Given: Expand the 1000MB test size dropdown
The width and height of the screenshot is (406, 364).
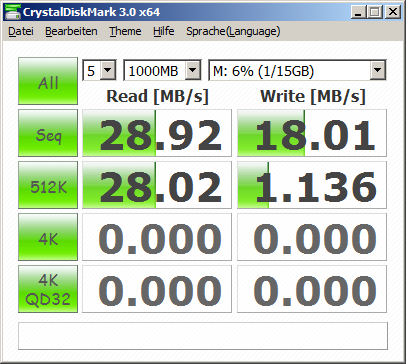Looking at the screenshot, I should click(x=193, y=70).
